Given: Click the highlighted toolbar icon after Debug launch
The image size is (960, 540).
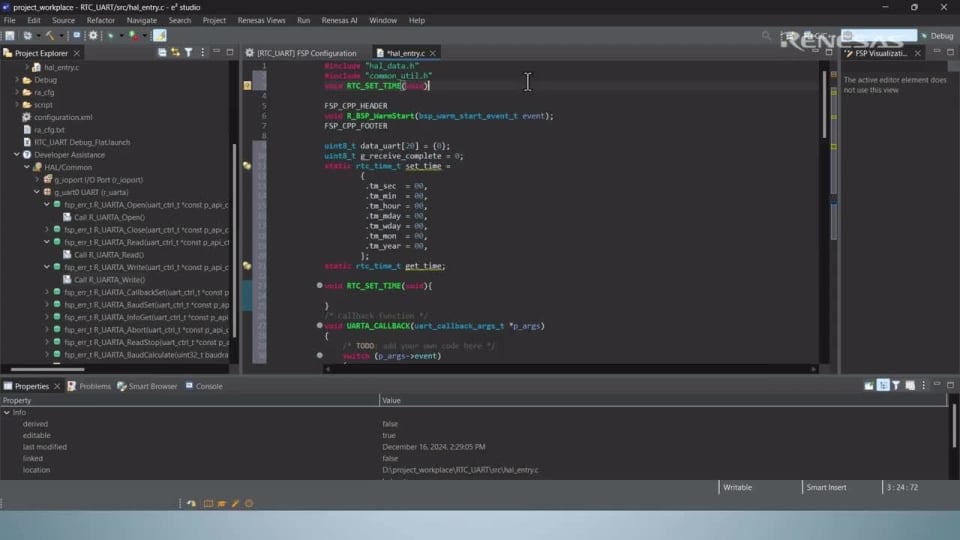Looking at the screenshot, I should (160, 36).
